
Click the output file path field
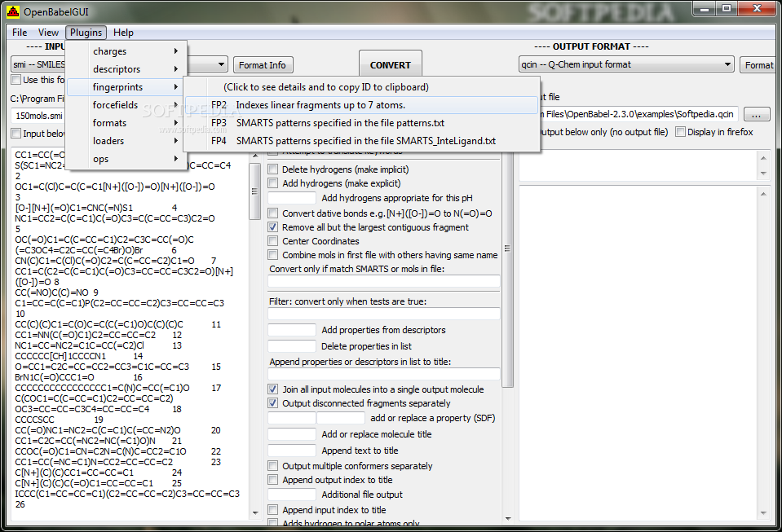(638, 114)
